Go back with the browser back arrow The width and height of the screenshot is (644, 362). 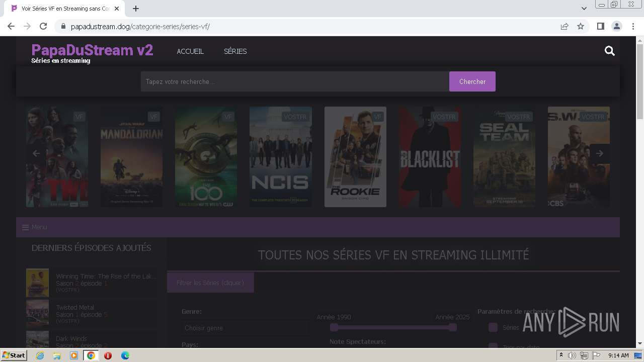point(11,26)
